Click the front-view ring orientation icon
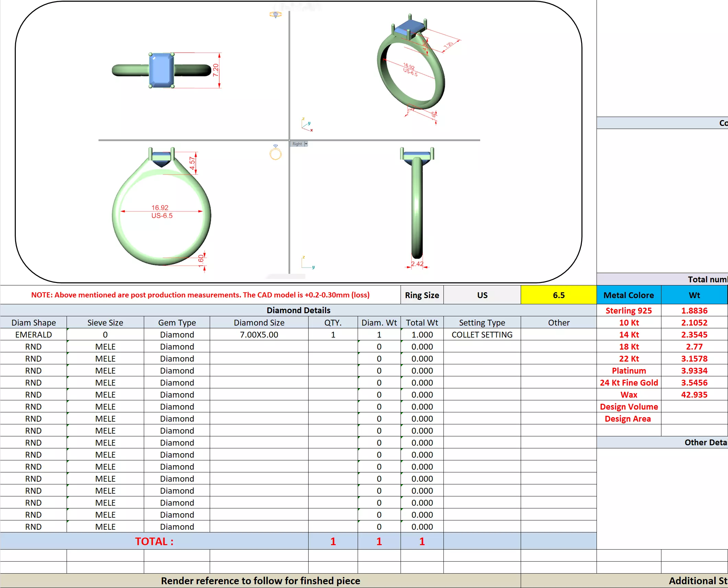Viewport: 728px width, 588px height. 275,153
